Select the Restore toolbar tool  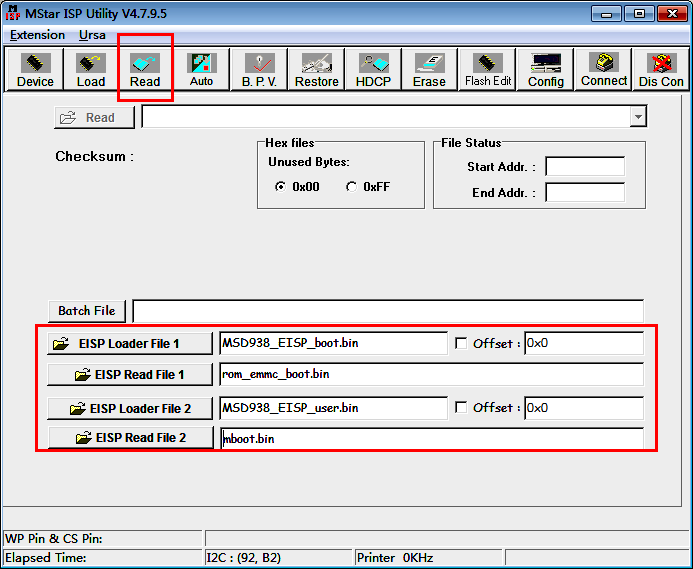pos(316,70)
